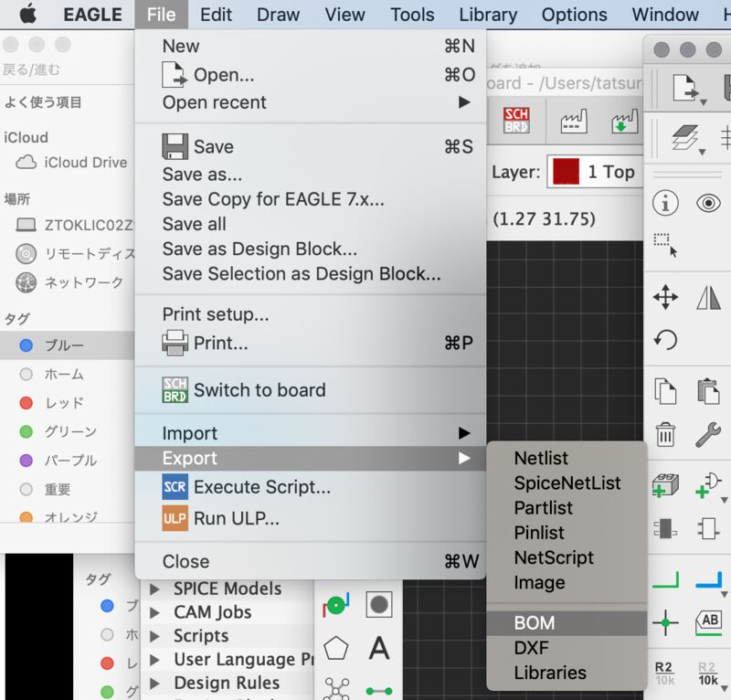Screen dimensions: 731x700
Task: Choose Close from File menu
Action: (x=311, y=561)
